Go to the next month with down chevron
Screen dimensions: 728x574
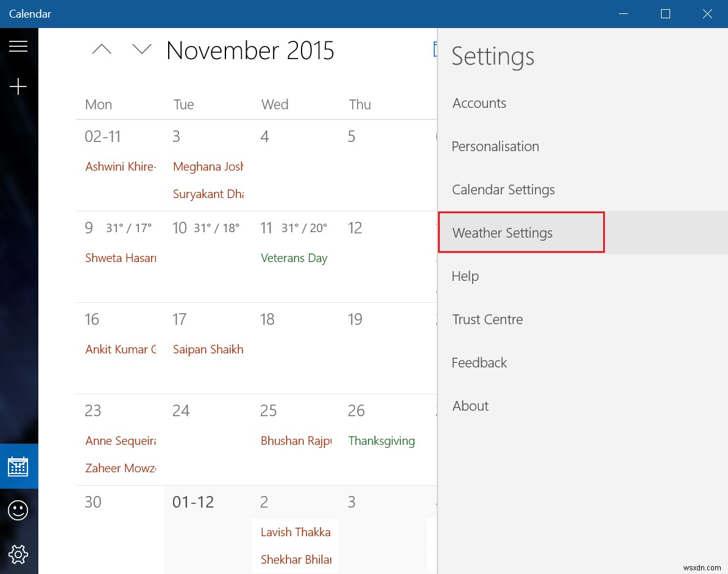tap(142, 49)
